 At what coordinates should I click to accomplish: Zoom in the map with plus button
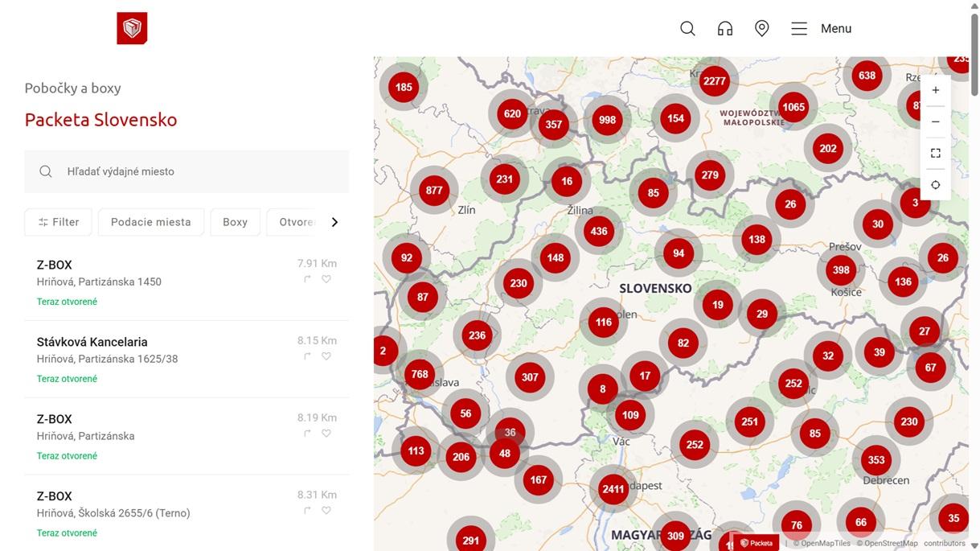936,90
